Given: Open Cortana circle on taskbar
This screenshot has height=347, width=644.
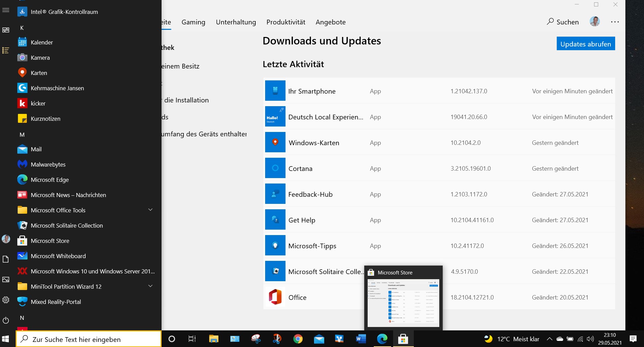Looking at the screenshot, I should 172,339.
